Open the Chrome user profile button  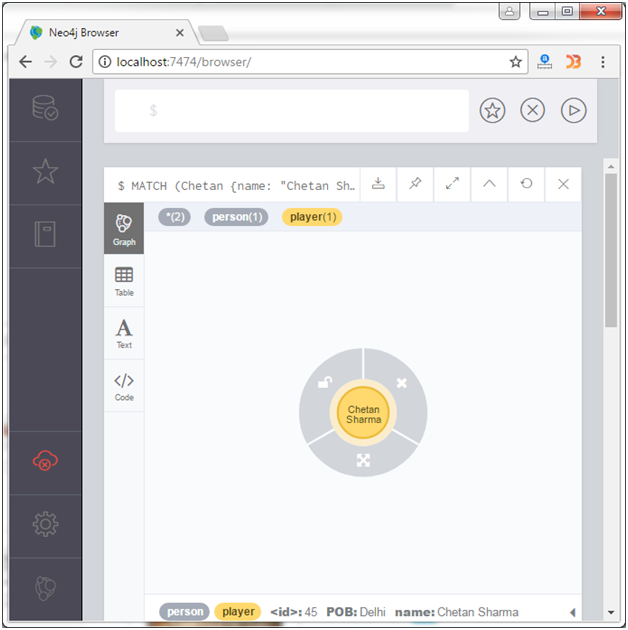pos(509,11)
